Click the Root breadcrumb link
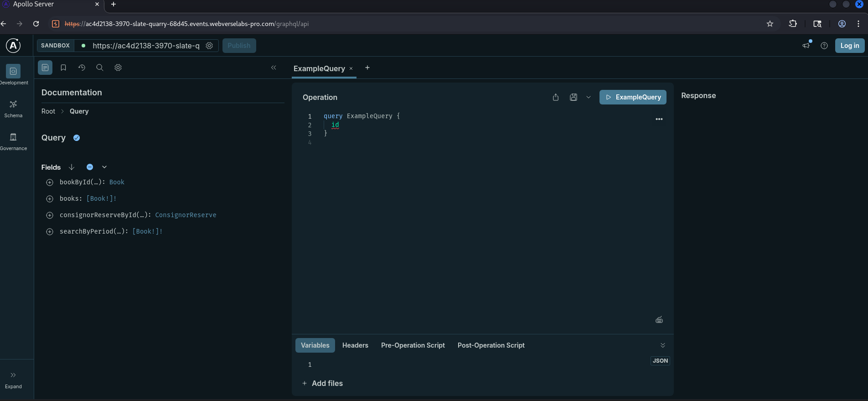 point(48,111)
